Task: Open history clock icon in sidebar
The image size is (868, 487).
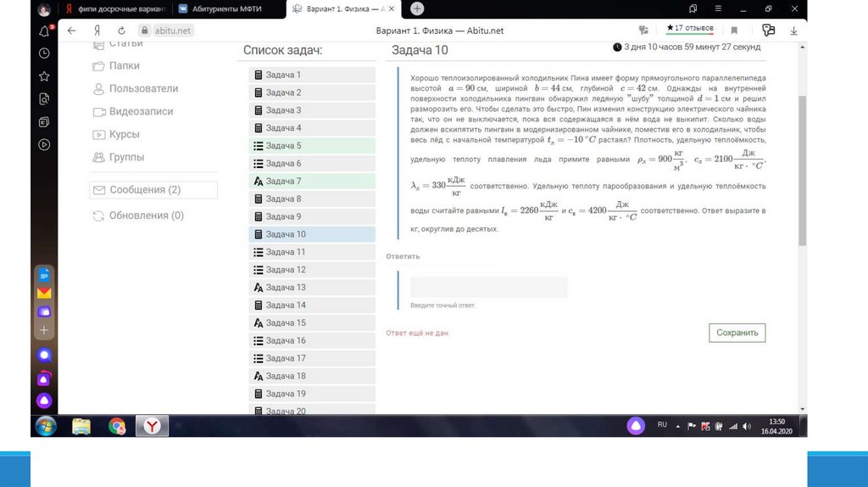Action: pos(44,53)
